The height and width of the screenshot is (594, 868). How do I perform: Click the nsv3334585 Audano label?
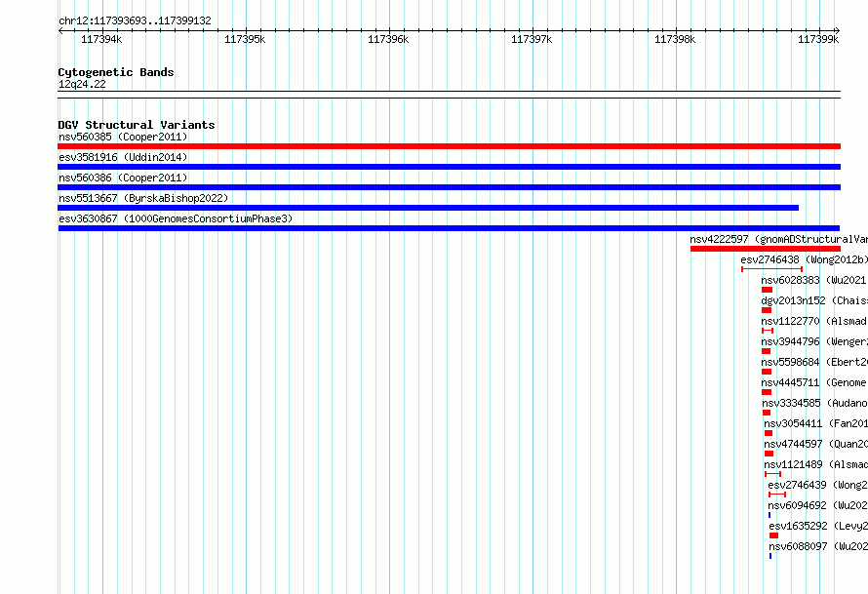(x=814, y=403)
